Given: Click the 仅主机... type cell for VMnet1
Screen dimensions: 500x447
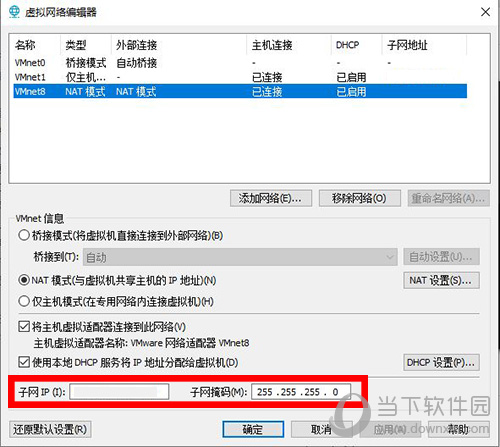Looking at the screenshot, I should [86, 77].
